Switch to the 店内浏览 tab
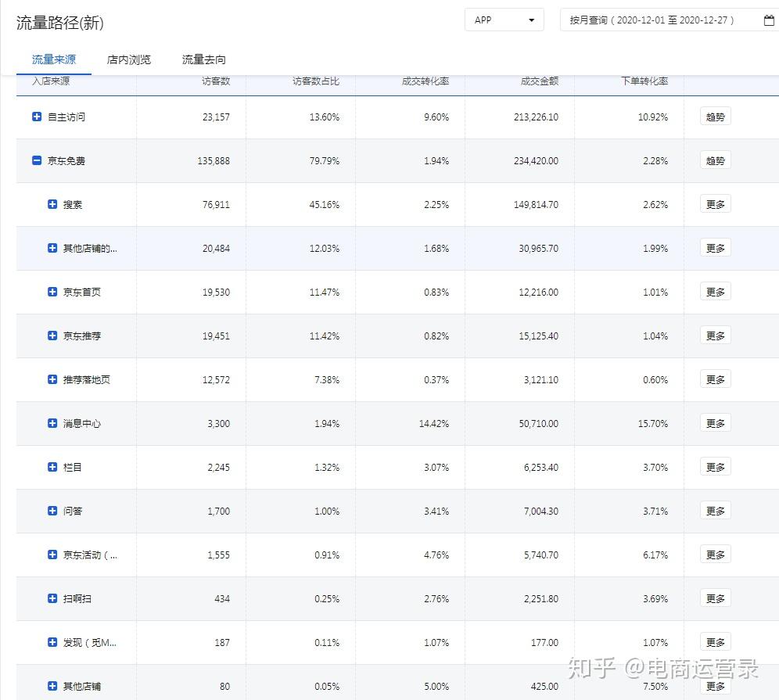 pyautogui.click(x=129, y=59)
